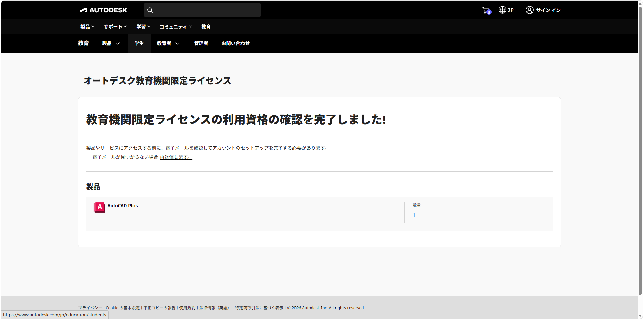Viewport: 644px width, 320px height.
Task: Open the shopping cart icon
Action: coord(486,10)
